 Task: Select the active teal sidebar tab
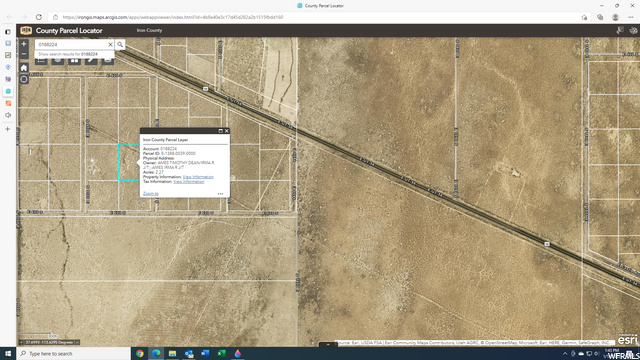[8, 91]
